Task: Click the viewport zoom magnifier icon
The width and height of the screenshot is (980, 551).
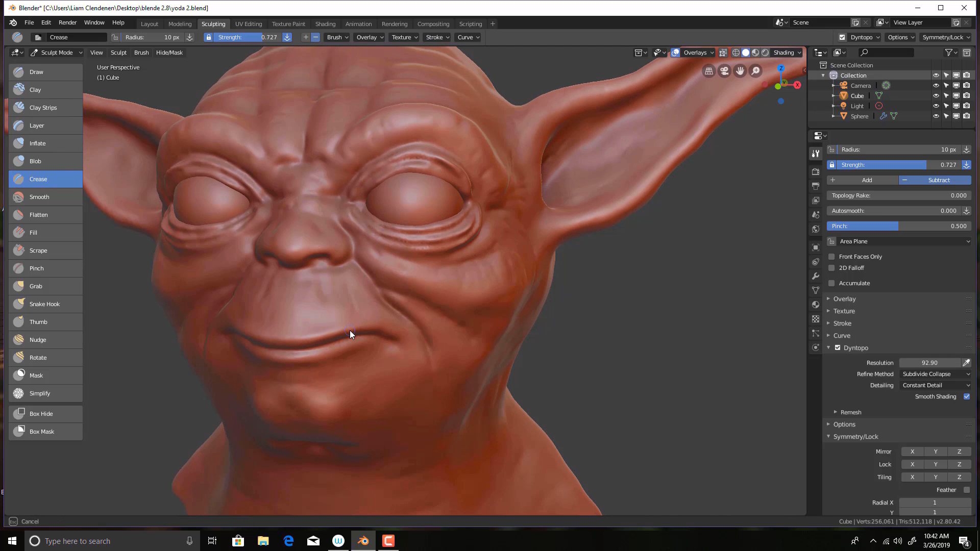Action: click(755, 71)
